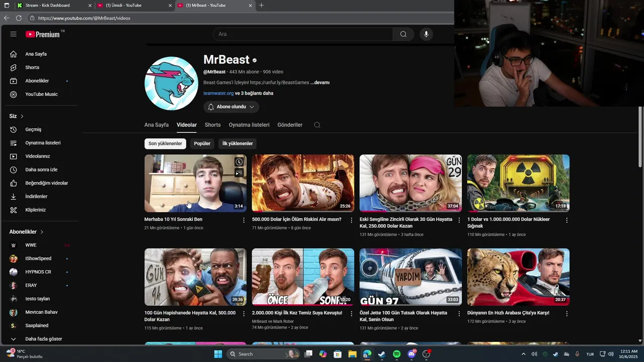Open Merhaba 10 Yıl Sonraki Ben thumbnail

coord(195,183)
